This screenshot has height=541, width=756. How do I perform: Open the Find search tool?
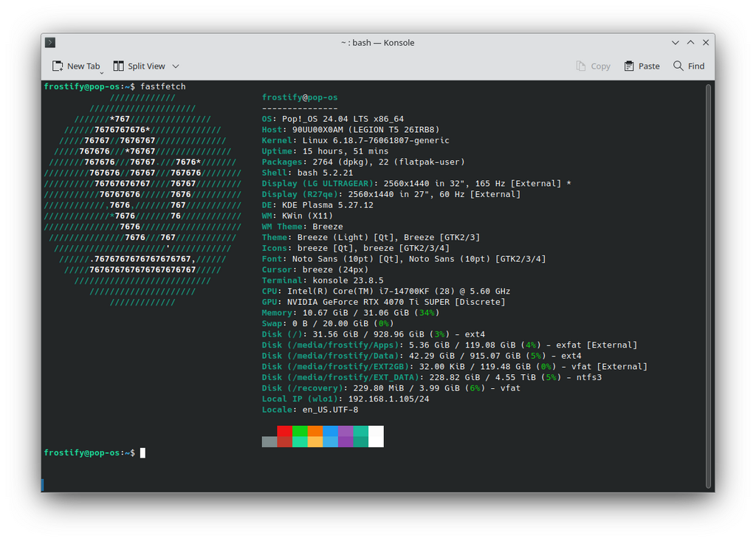[x=689, y=66]
